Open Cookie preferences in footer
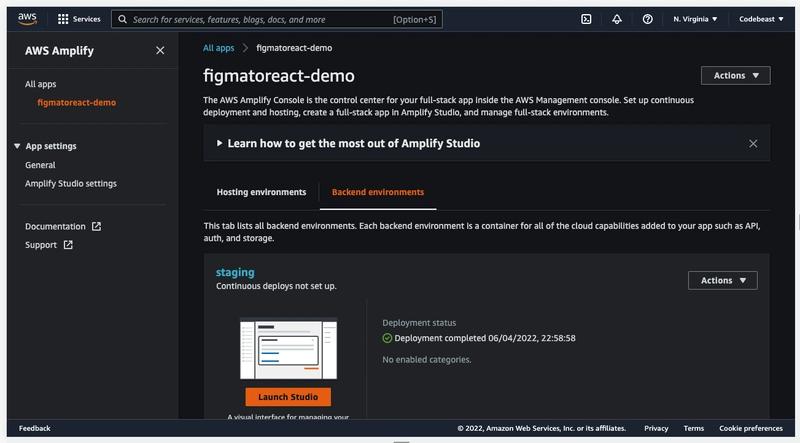Image resolution: width=800 pixels, height=443 pixels. [x=751, y=428]
